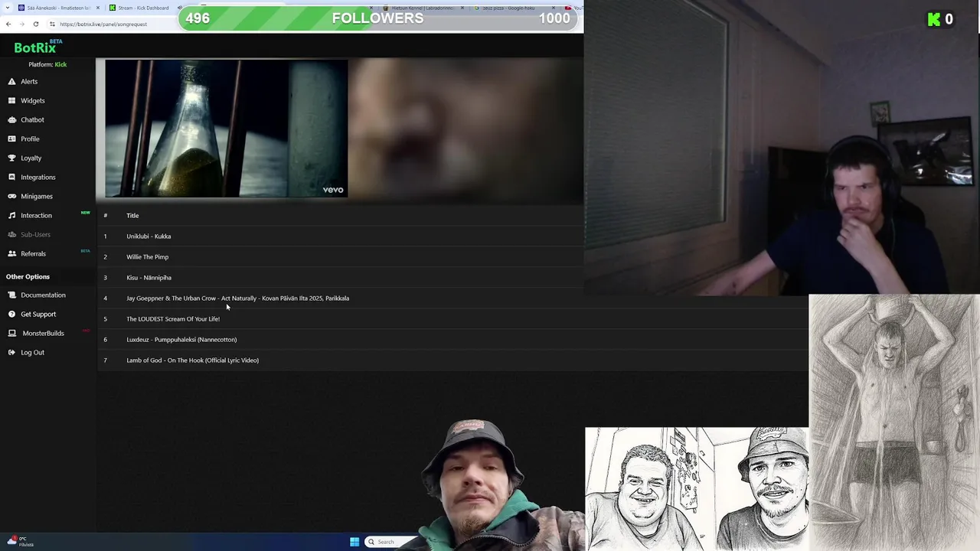
Task: Open the Alerts sidebar icon
Action: click(11, 81)
